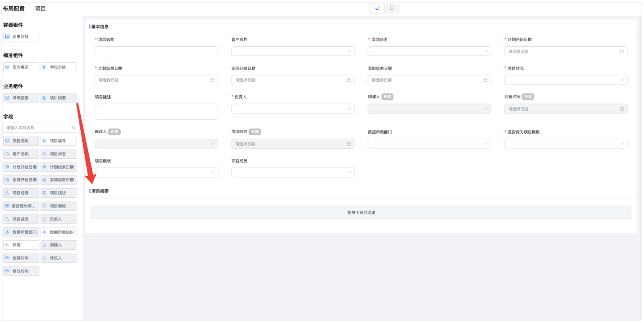This screenshot has height=323, width=644.
Task: Open the 项目经理 dropdown in form
Action: pyautogui.click(x=429, y=52)
